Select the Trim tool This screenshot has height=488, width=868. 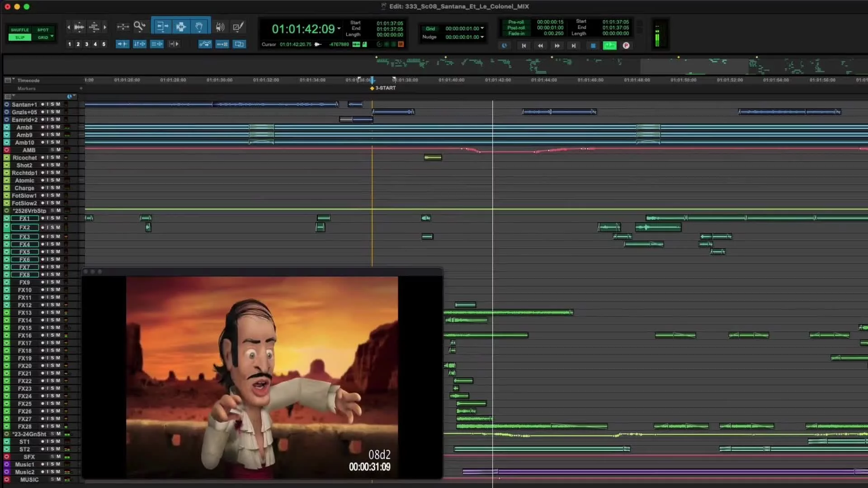click(162, 27)
